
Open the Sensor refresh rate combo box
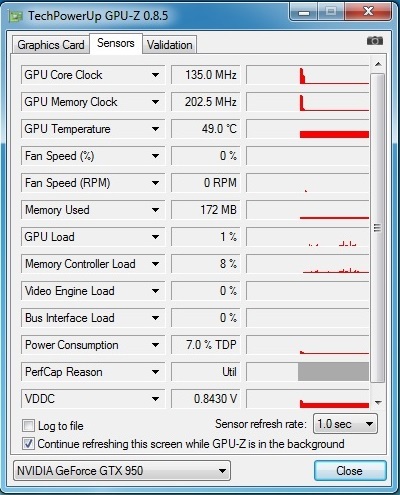coord(345,424)
